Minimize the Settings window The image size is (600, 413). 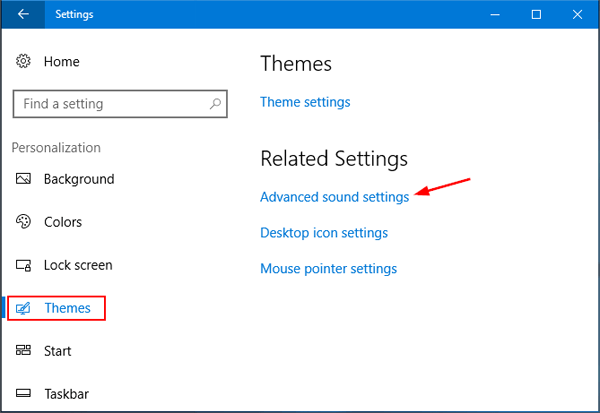click(491, 15)
